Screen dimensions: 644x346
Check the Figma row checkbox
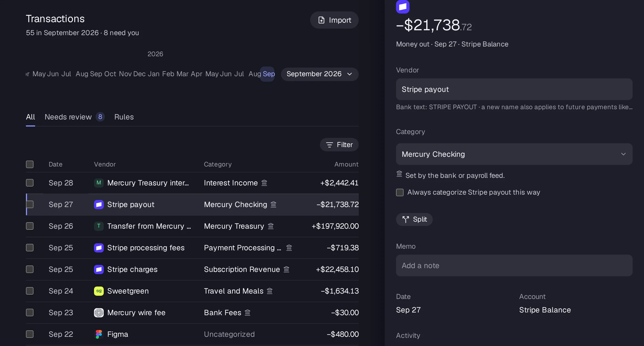point(30,334)
